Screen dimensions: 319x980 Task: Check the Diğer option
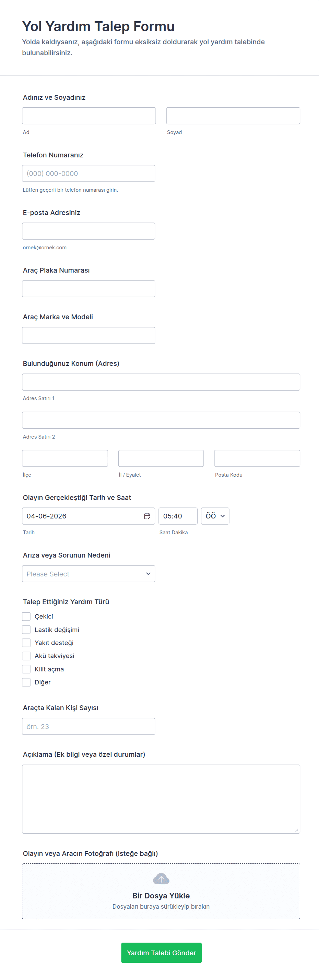(x=26, y=682)
